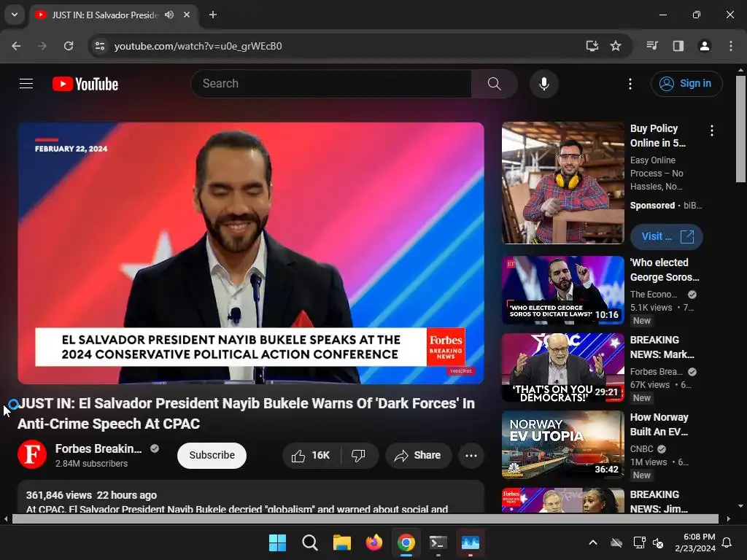View site information icon in address bar
Image resolution: width=747 pixels, height=560 pixels.
coord(100,46)
